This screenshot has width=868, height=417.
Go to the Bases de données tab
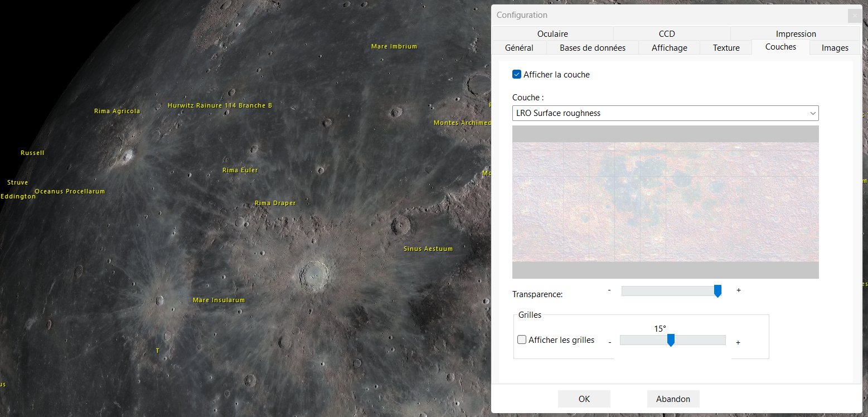(x=593, y=48)
